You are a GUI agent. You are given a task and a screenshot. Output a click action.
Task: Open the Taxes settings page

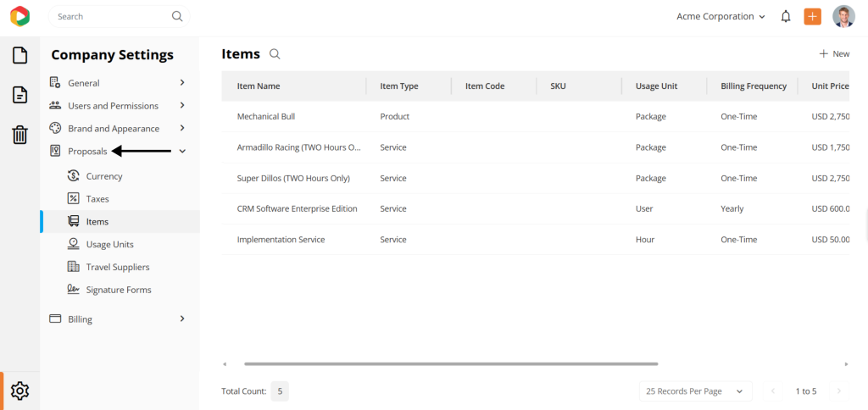(x=97, y=198)
